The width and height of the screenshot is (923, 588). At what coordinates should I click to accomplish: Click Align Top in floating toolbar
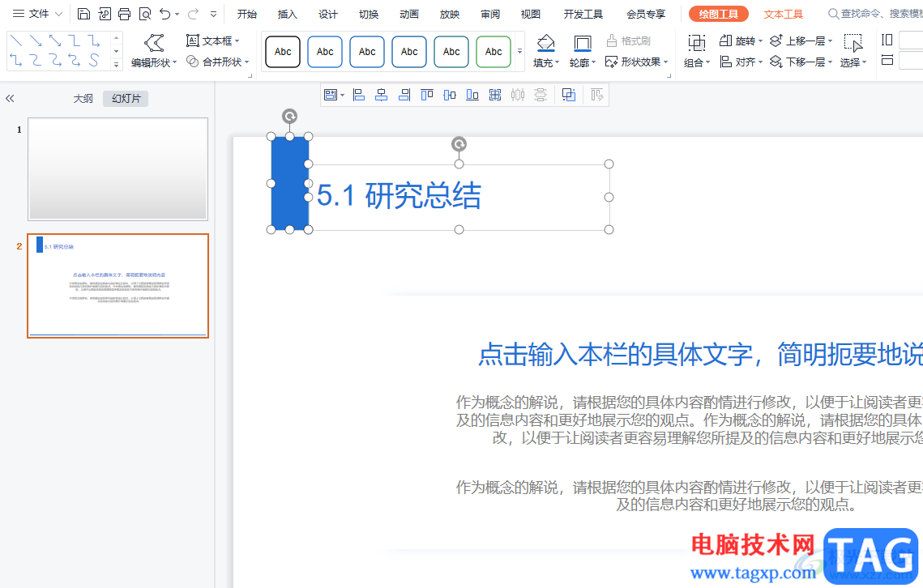(427, 95)
